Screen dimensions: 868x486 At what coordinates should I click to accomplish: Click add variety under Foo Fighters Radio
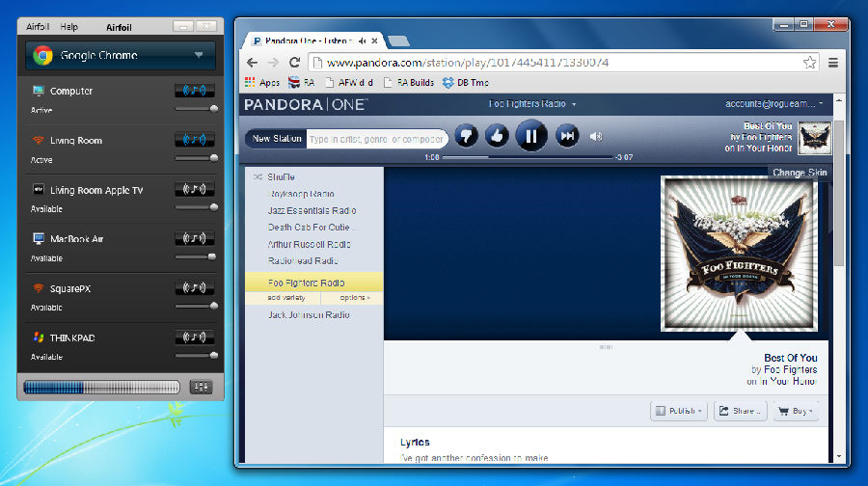(286, 298)
